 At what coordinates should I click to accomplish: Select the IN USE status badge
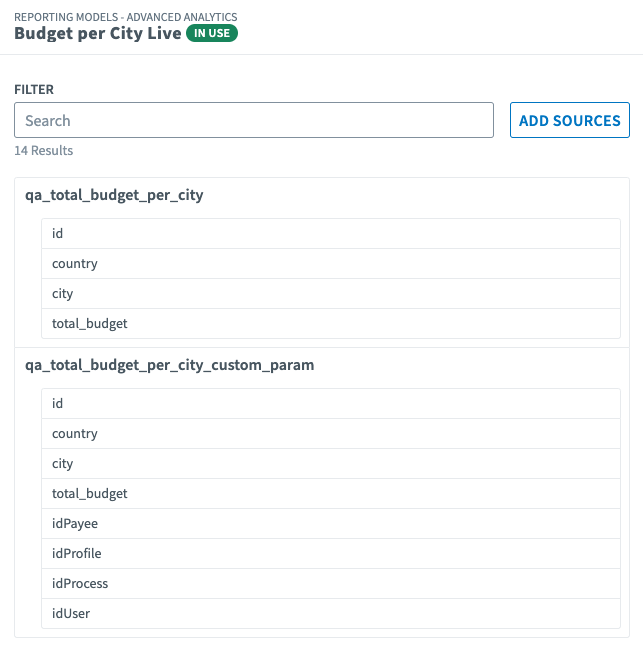[x=212, y=34]
